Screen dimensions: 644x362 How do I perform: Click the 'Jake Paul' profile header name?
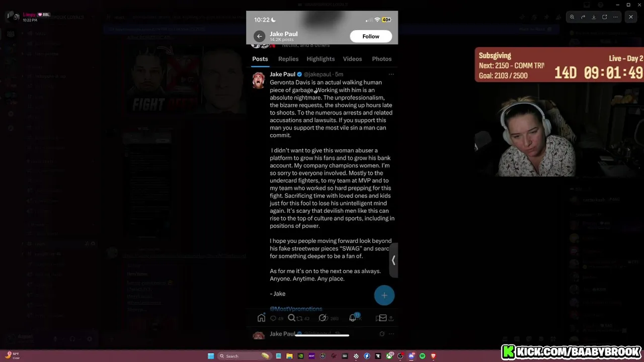tap(284, 34)
